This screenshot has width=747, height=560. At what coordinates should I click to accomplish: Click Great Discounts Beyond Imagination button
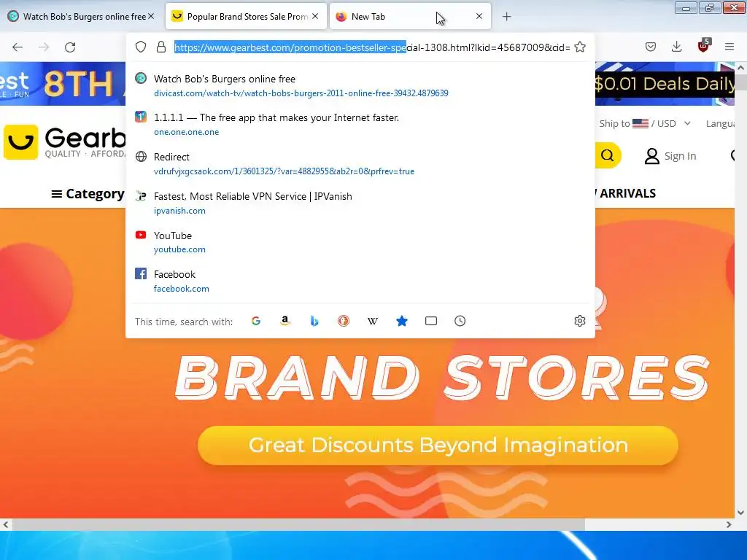click(x=438, y=446)
